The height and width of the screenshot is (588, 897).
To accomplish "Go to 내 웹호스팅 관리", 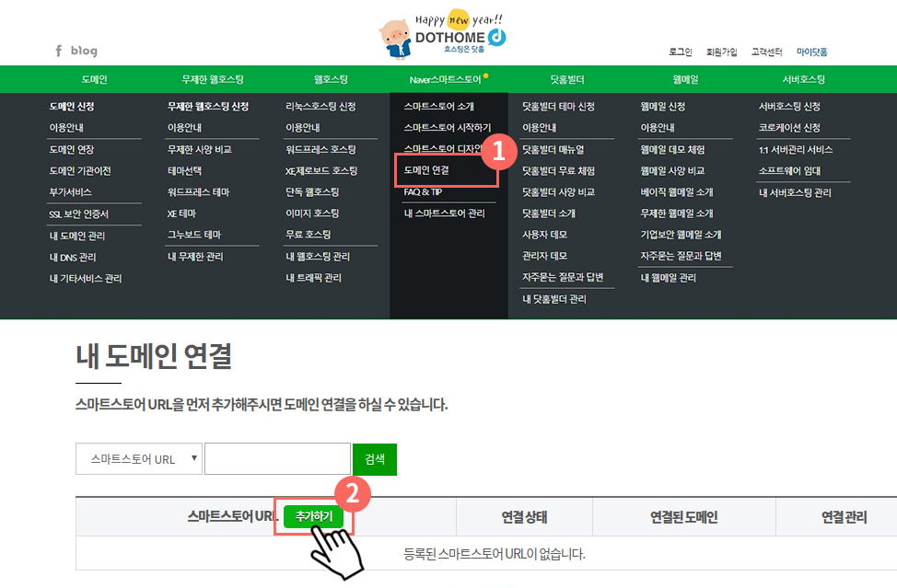I will (x=318, y=257).
